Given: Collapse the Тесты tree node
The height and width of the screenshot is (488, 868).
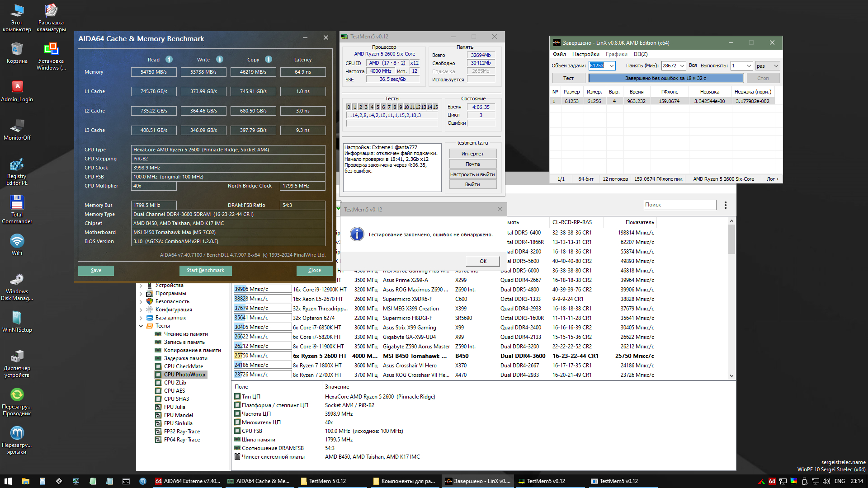Looking at the screenshot, I should pyautogui.click(x=141, y=326).
